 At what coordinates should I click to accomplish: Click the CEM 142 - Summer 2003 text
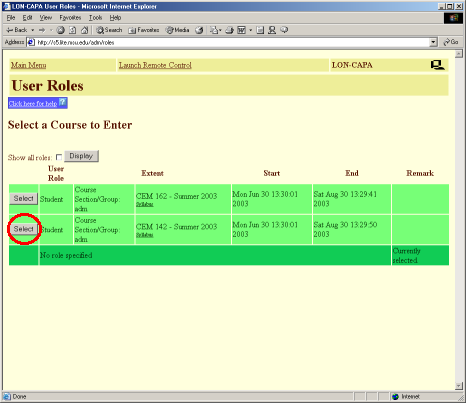point(176,227)
